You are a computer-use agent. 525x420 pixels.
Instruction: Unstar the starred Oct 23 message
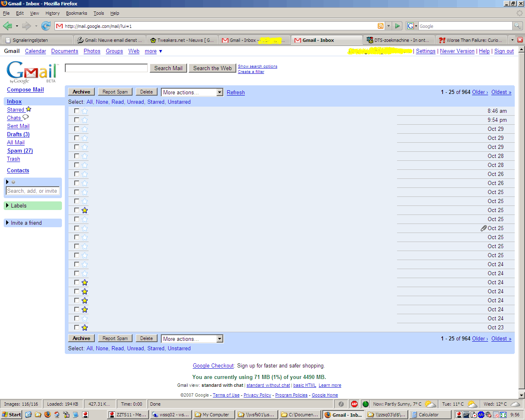84,327
